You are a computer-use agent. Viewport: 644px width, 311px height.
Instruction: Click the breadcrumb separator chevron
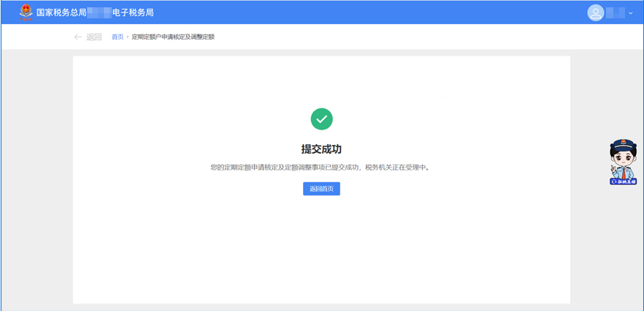[127, 37]
